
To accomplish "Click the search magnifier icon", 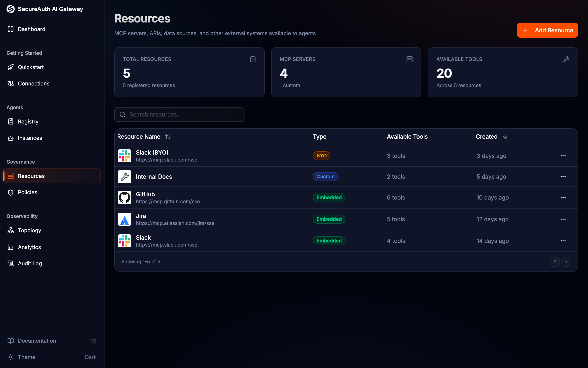I will (122, 114).
